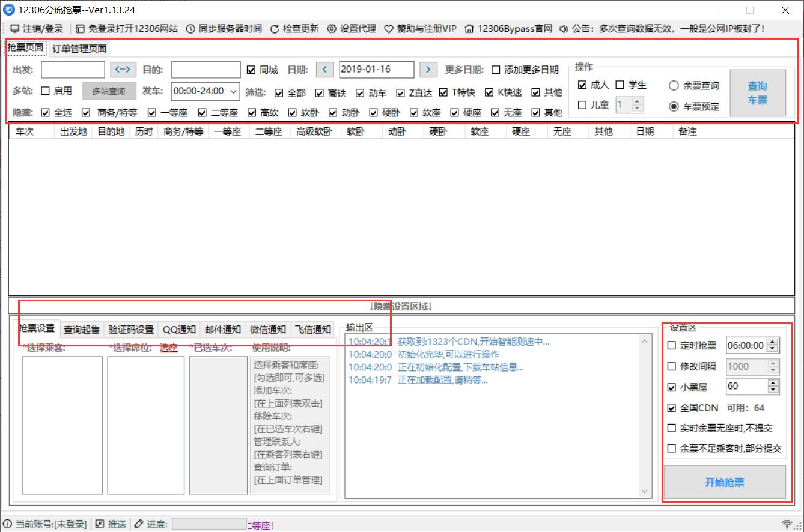Click 赞助与注册VIP heart icon
This screenshot has width=804, height=532.
(389, 29)
